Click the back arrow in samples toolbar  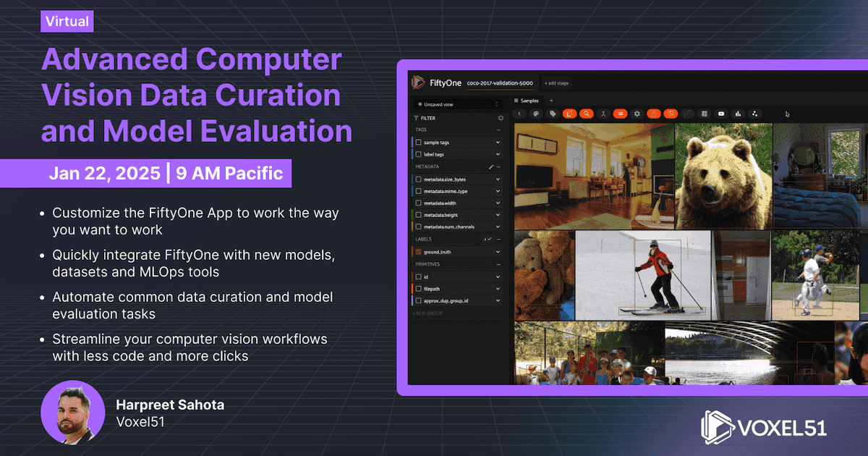519,114
